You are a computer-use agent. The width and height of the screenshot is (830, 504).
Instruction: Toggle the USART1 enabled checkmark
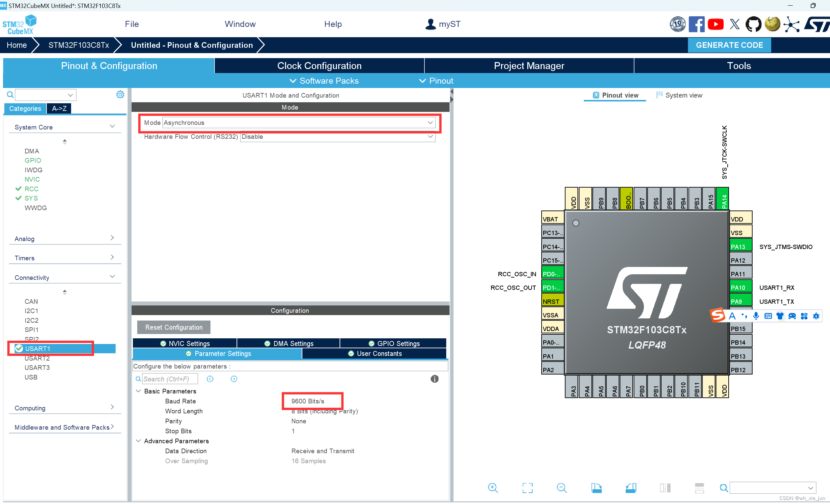coord(19,349)
